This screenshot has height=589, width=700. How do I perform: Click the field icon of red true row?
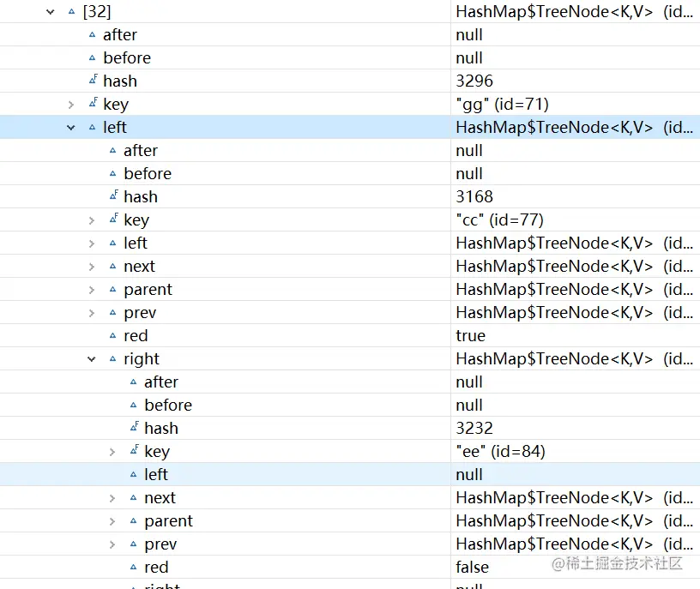click(112, 335)
